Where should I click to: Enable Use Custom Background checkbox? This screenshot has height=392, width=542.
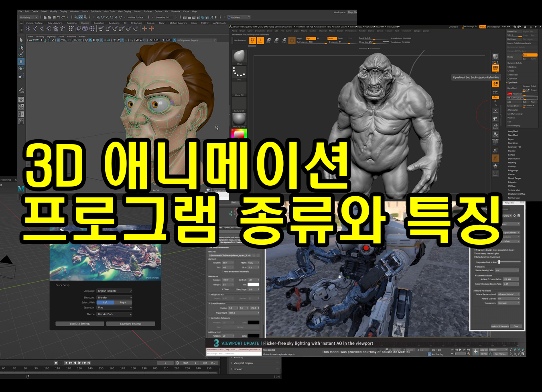coord(209,318)
